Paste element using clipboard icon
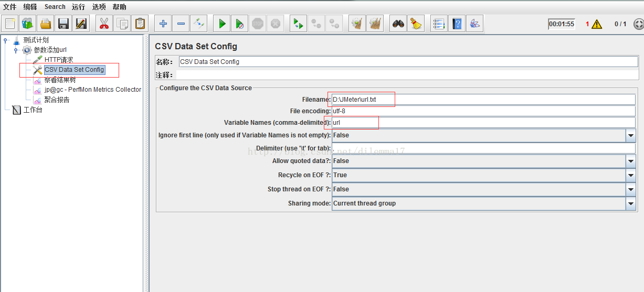The width and height of the screenshot is (644, 292). [x=140, y=24]
